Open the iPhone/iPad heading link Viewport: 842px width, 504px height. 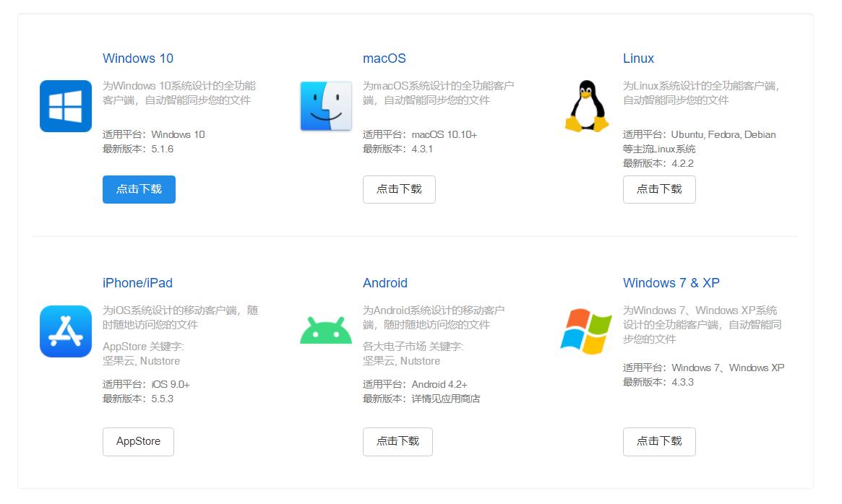pos(137,283)
